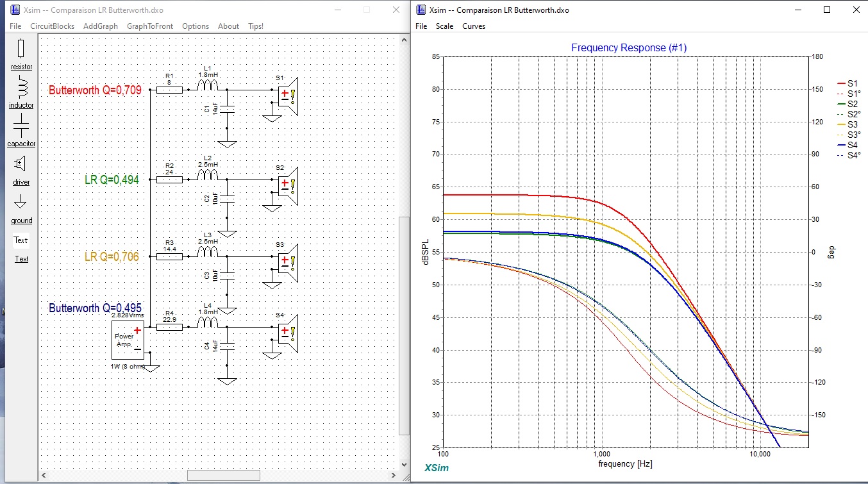
Task: Click the S4 legend entry
Action: point(847,145)
